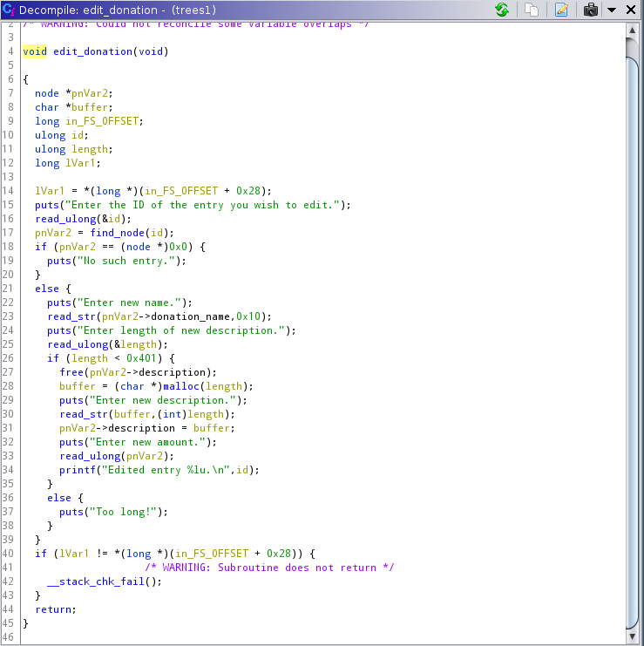
Task: Click the scrollbar up arrow
Action: point(632,31)
